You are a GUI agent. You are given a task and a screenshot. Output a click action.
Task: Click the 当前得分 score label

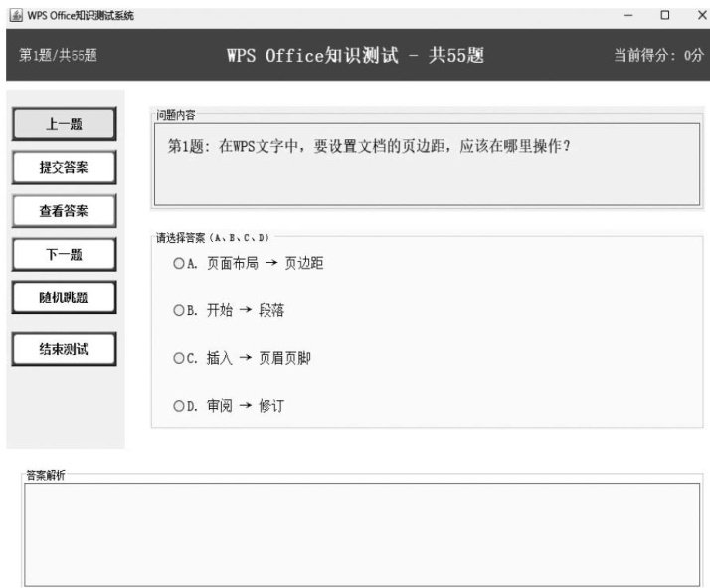[657, 56]
